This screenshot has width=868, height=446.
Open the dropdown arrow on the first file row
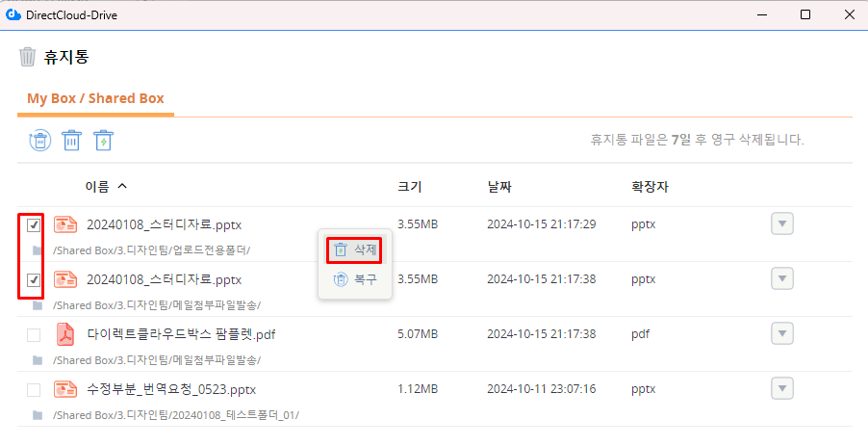(782, 224)
